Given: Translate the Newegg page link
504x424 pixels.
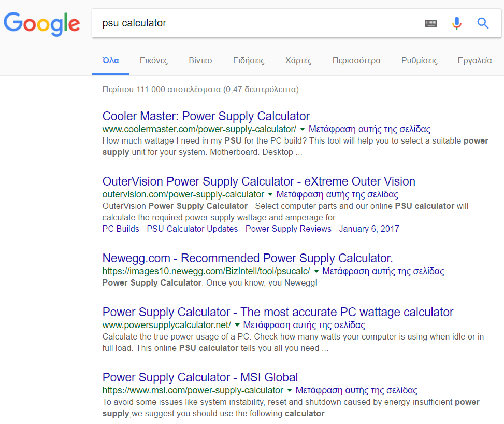Looking at the screenshot, I should [383, 271].
